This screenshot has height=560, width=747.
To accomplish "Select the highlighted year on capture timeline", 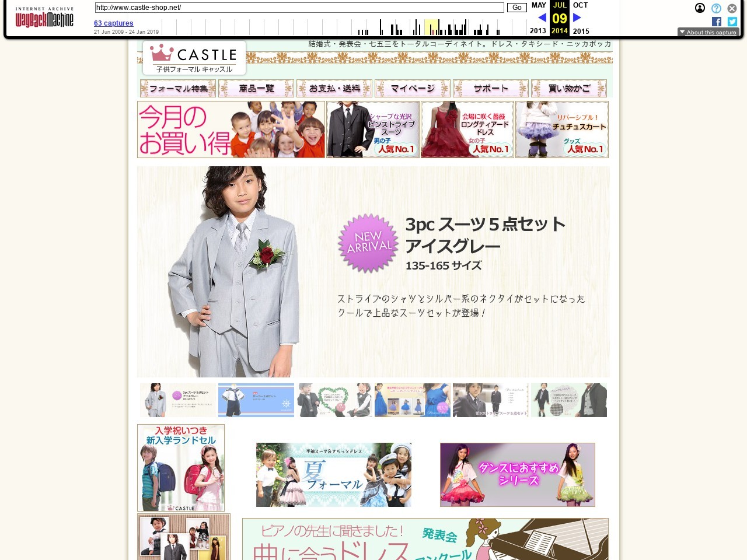I will 431,27.
